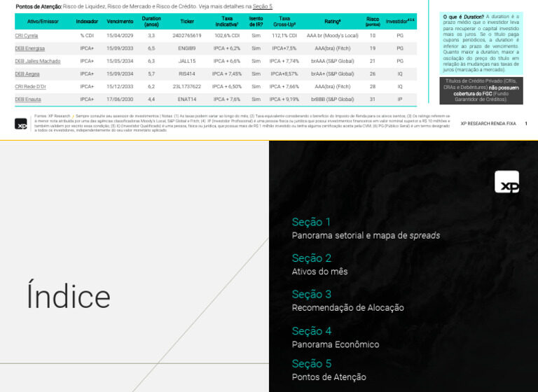The width and height of the screenshot is (538, 392).
Task: Click the 'Isento de IR?' column header
Action: pyautogui.click(x=256, y=21)
